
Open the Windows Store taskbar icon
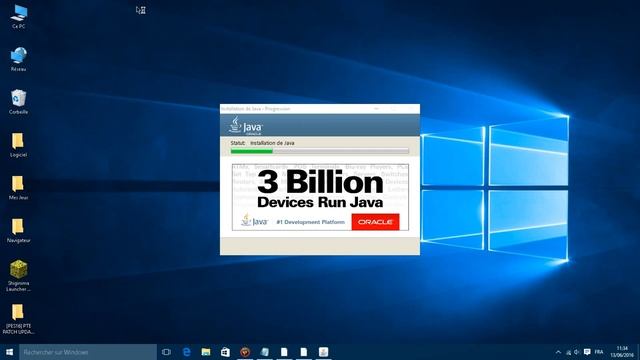tap(225, 352)
